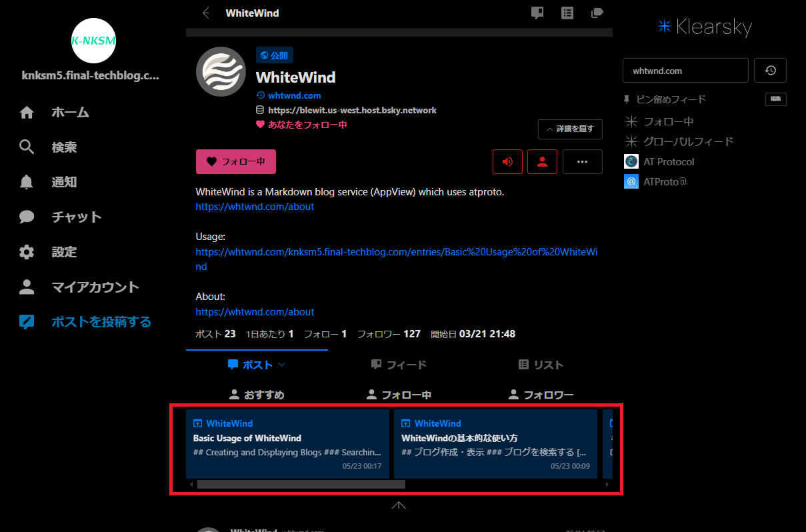Image resolution: width=806 pixels, height=532 pixels.
Task: Click the up chevron below the blog cards
Action: pyautogui.click(x=399, y=505)
